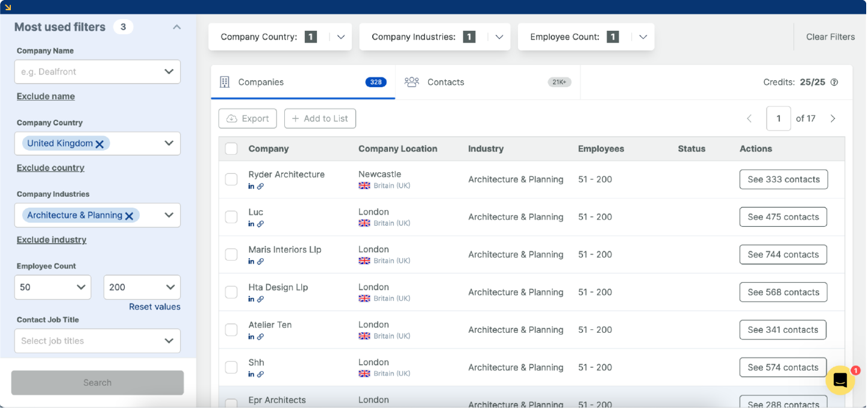Open the Contact Job Title dropdown
The width and height of the screenshot is (868, 408).
pyautogui.click(x=97, y=341)
